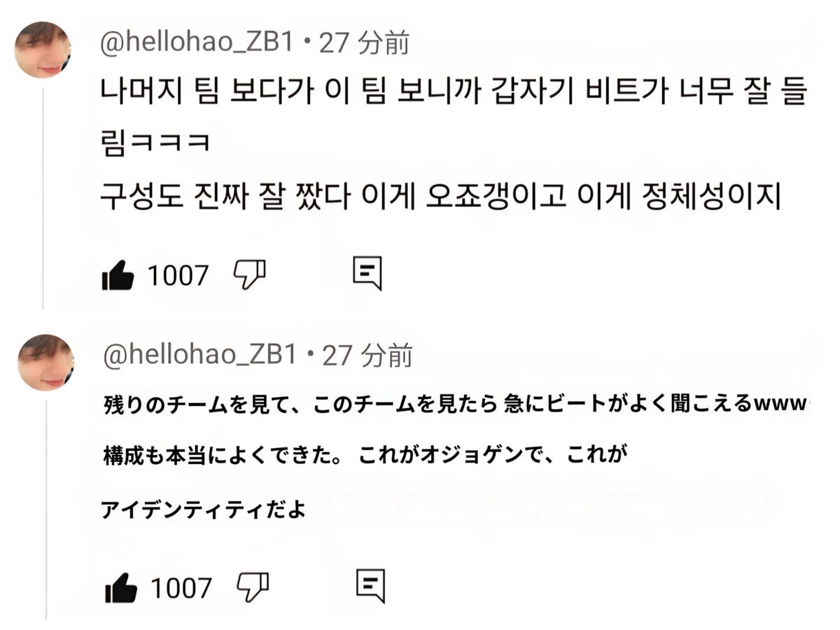Viewport: 840px width, 630px height.
Task: Like the Korean comment with thumbs-up
Action: (x=118, y=275)
